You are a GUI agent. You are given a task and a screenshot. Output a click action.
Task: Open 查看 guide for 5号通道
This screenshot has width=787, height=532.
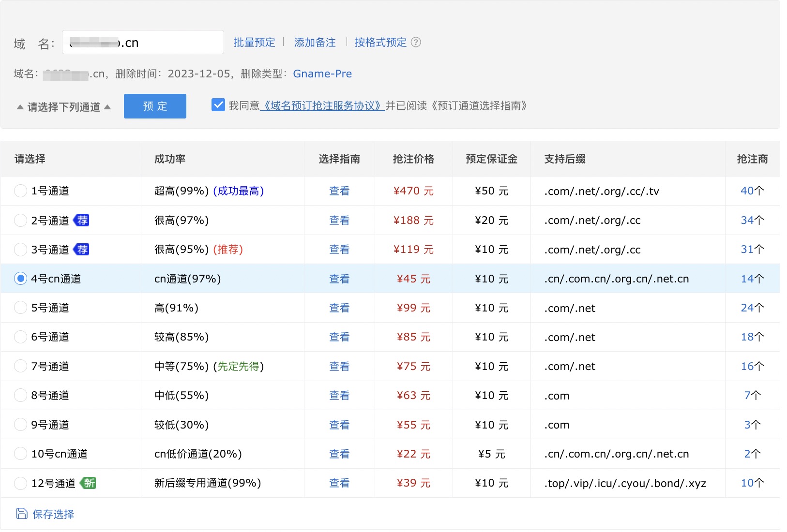339,308
